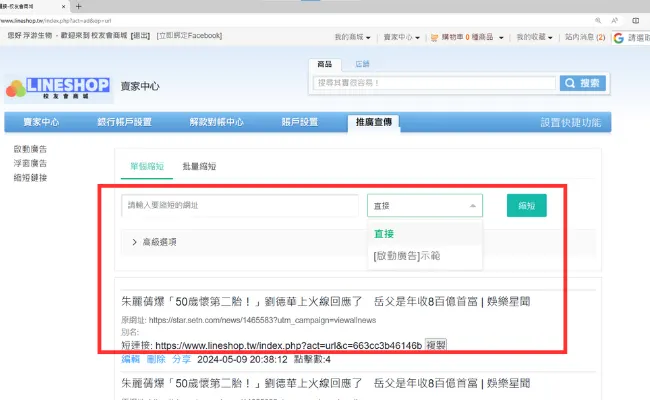The height and width of the screenshot is (400, 650).
Task: Click the star.setn.com original URL text
Action: (x=262, y=320)
